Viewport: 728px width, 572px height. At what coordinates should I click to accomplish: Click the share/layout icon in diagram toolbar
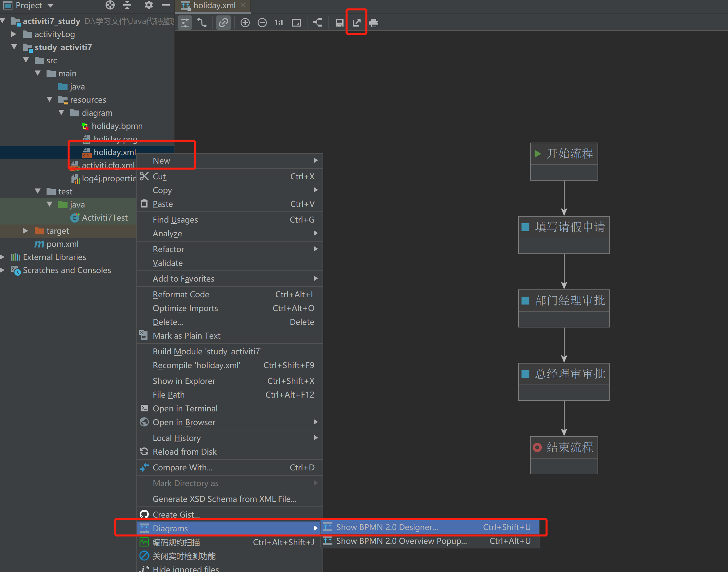click(318, 23)
